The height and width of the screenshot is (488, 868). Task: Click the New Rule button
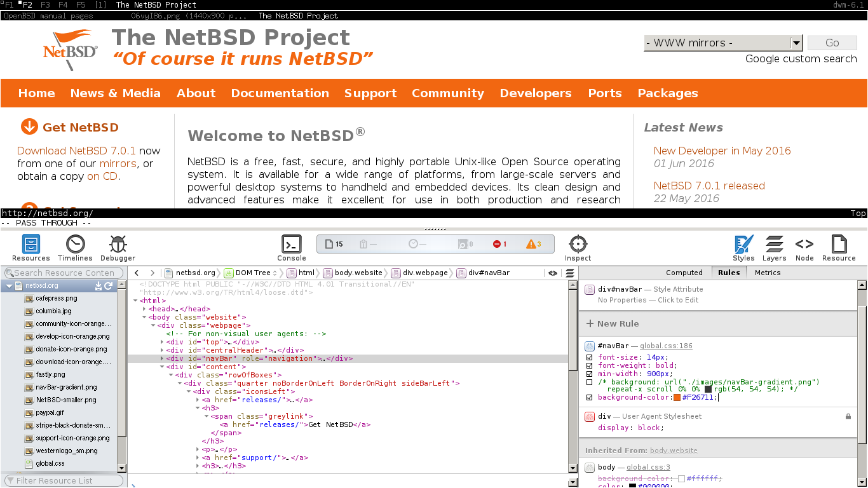(x=613, y=323)
